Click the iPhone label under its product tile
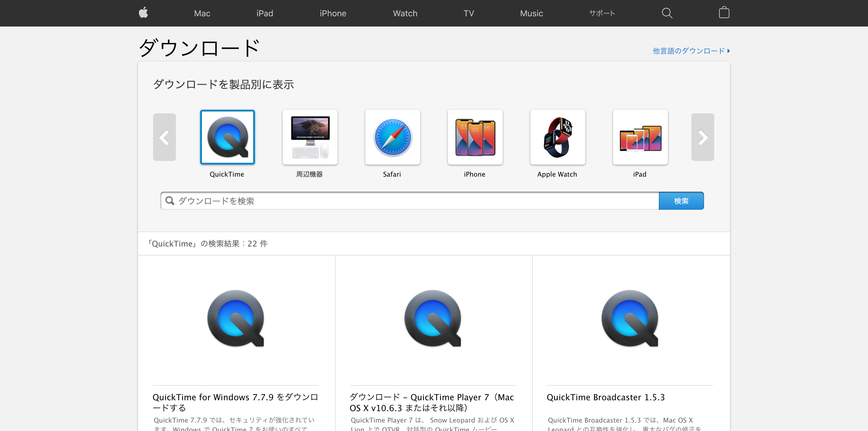This screenshot has width=868, height=431. (x=474, y=174)
